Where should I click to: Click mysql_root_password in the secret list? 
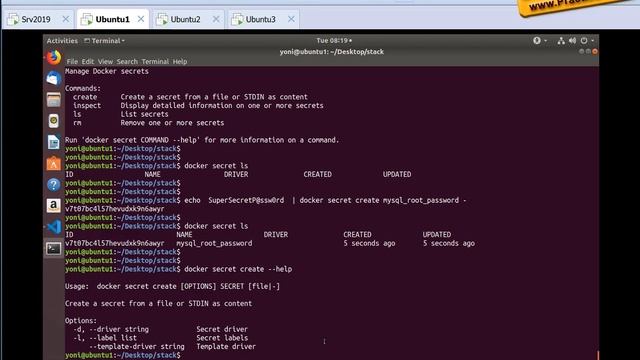pyautogui.click(x=214, y=243)
